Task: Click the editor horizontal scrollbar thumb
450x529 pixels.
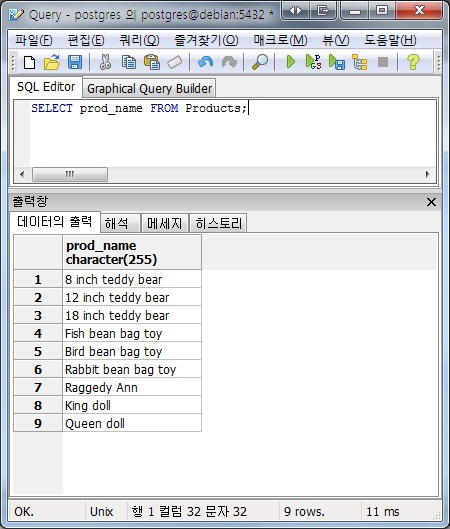Action: 70,174
